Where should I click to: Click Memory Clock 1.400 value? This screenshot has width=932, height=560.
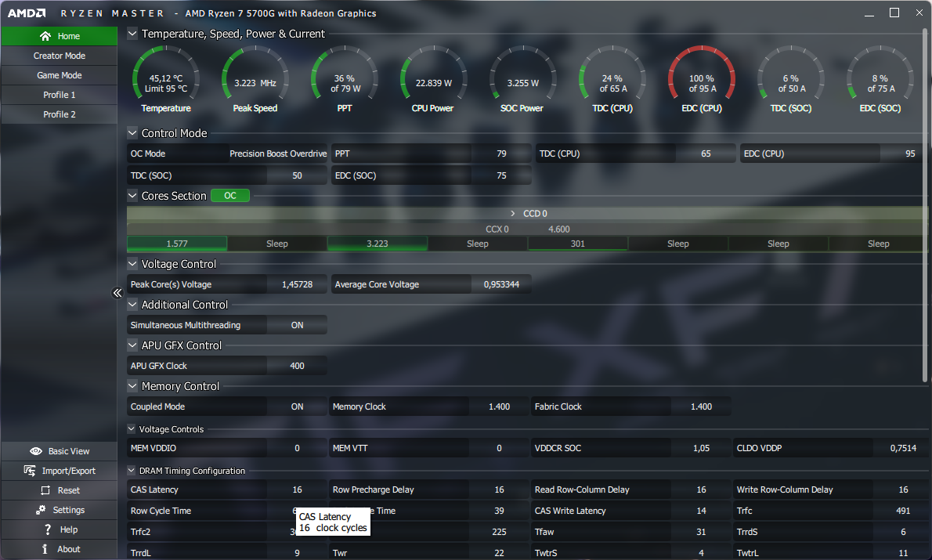[500, 406]
